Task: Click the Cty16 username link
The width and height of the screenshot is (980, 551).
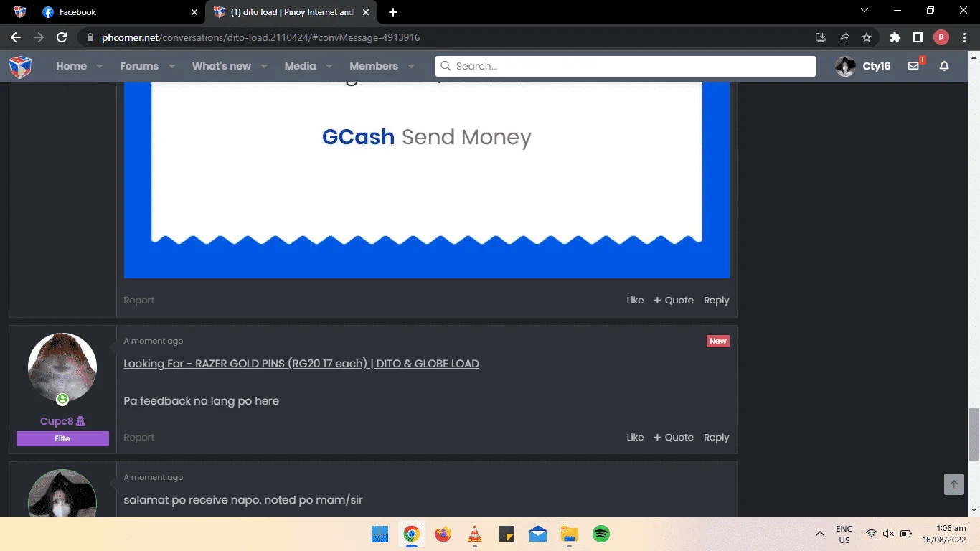Action: [876, 66]
